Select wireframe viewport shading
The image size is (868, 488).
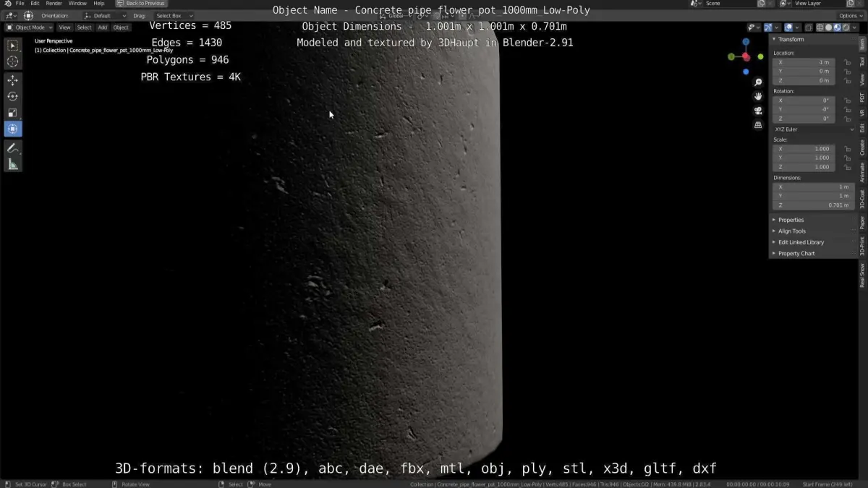click(x=821, y=27)
